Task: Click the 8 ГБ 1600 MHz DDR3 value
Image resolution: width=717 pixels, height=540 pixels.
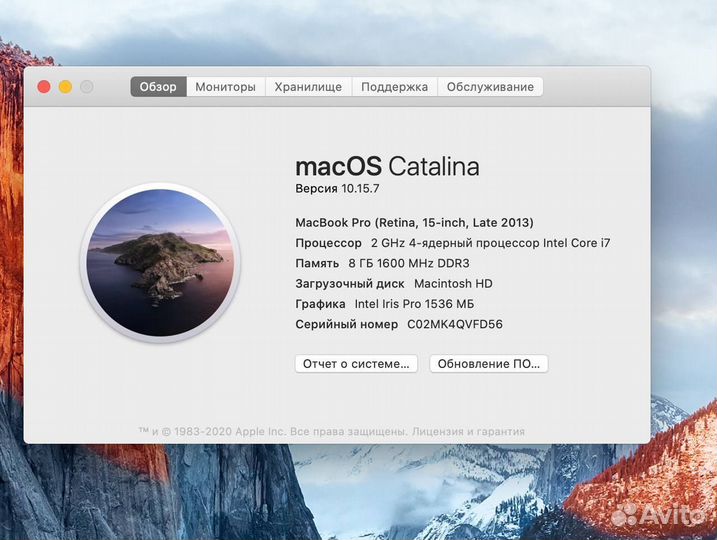Action: click(409, 263)
